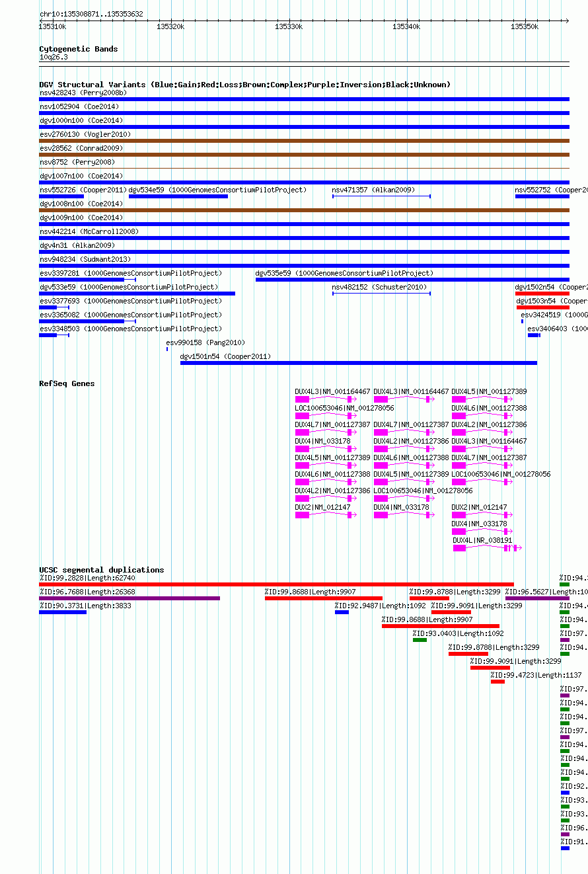This screenshot has height=874, width=588.
Task: Select the esv3365082 variant label
Action: pyautogui.click(x=131, y=315)
